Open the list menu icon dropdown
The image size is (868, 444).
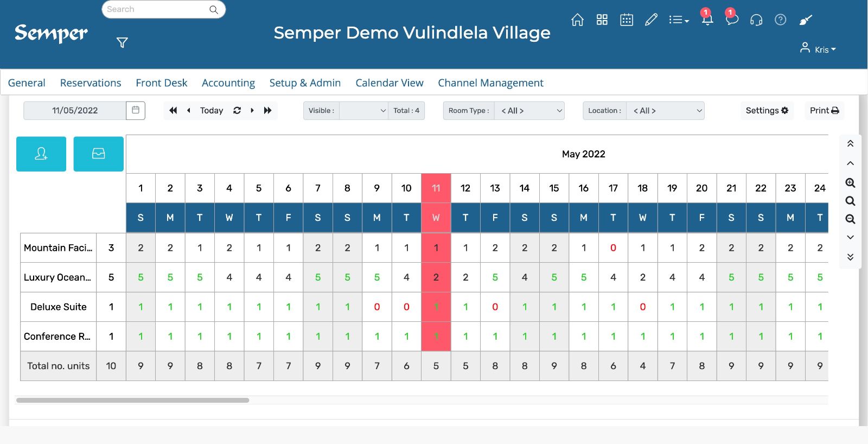pyautogui.click(x=679, y=20)
